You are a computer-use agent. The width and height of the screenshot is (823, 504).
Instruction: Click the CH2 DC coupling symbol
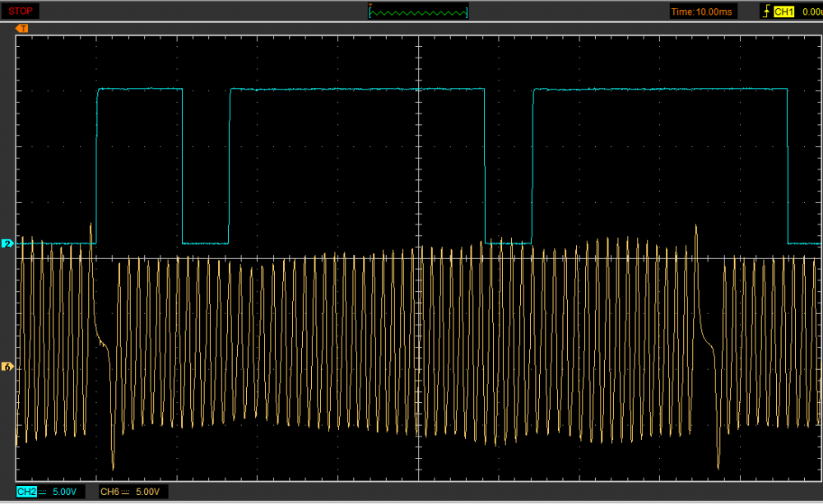(x=43, y=492)
